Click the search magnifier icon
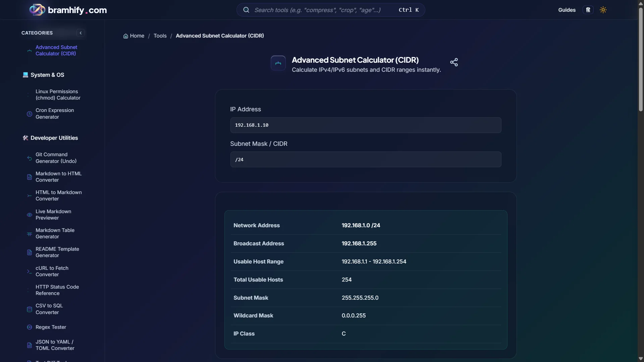The width and height of the screenshot is (644, 362). pyautogui.click(x=246, y=10)
